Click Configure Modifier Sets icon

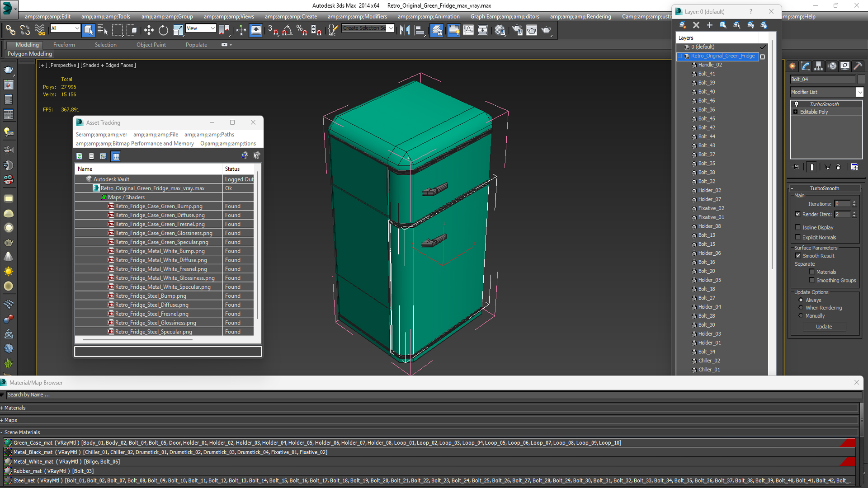click(x=855, y=167)
